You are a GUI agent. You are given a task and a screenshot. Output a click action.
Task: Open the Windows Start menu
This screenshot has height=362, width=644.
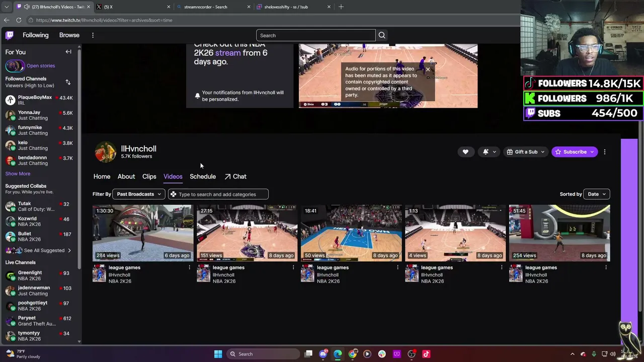(x=218, y=354)
